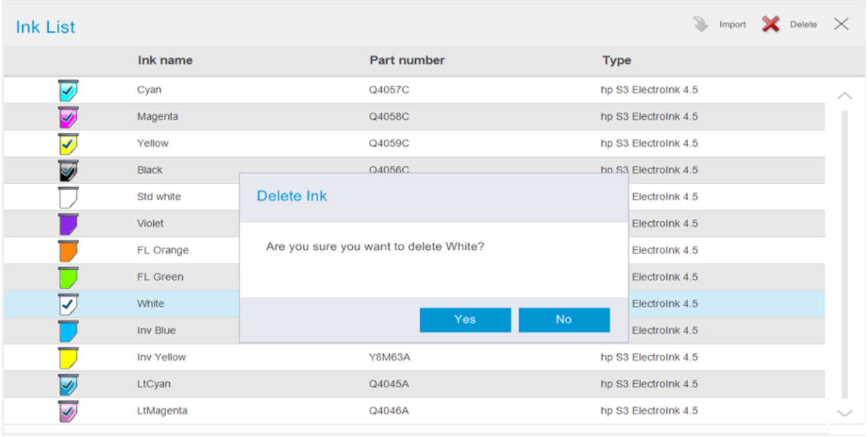Toggle the LtCyan ink checkmark

click(x=69, y=385)
